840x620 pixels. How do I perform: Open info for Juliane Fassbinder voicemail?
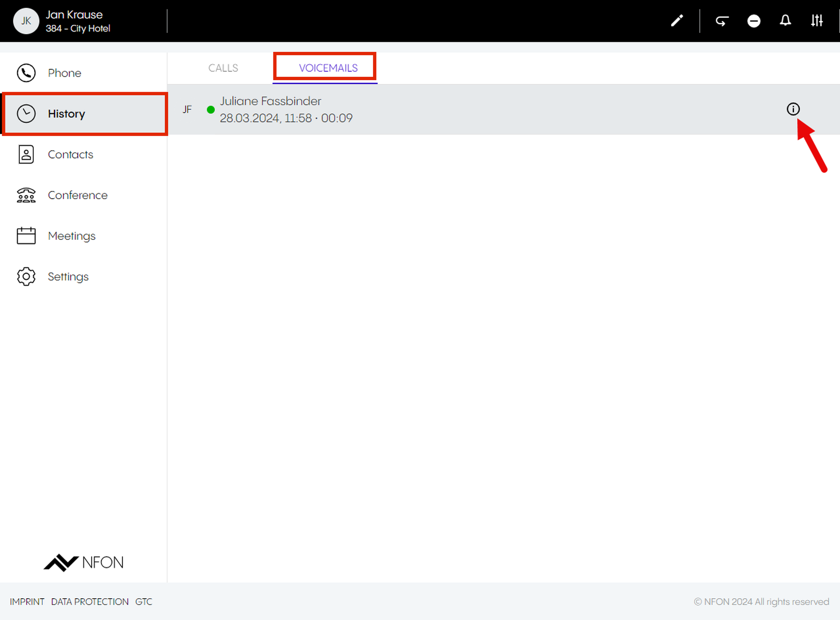coord(793,109)
